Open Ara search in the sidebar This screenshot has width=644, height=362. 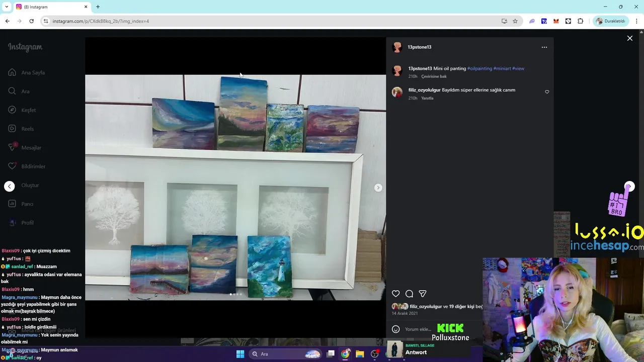[20, 92]
